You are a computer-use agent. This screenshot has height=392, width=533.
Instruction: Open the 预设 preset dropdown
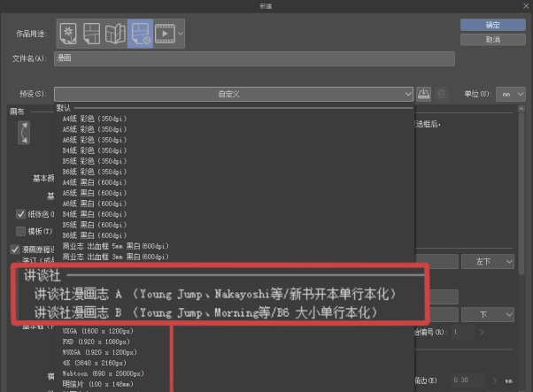(x=234, y=94)
